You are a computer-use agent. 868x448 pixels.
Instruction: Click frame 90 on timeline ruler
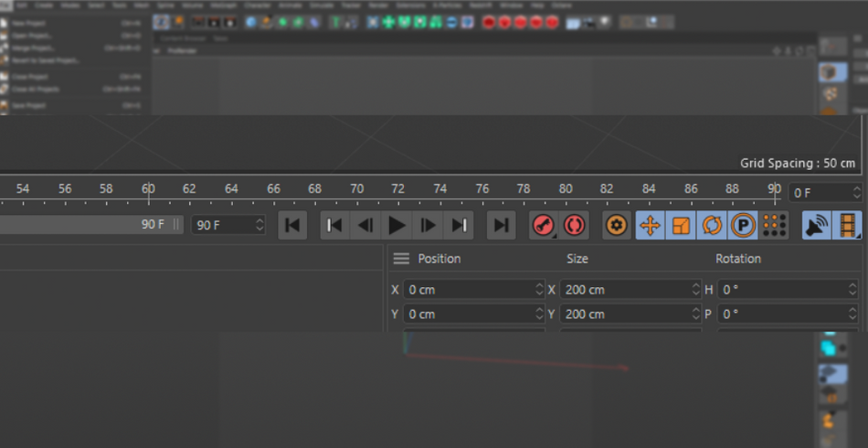(774, 189)
